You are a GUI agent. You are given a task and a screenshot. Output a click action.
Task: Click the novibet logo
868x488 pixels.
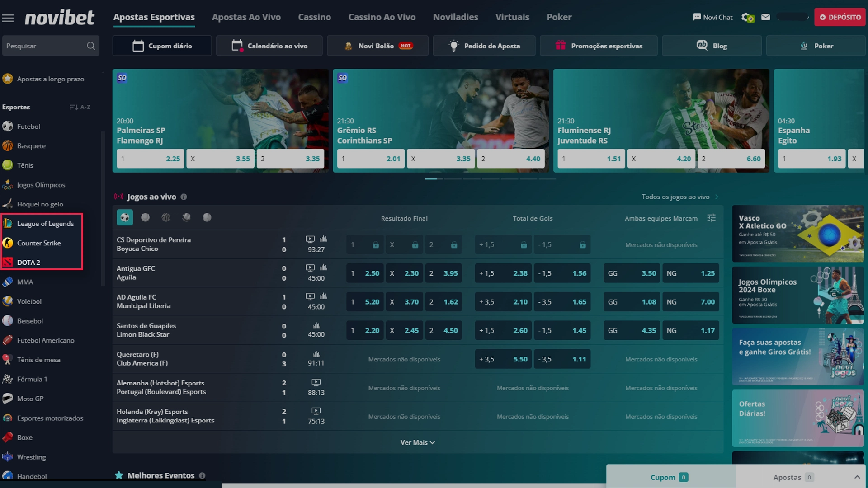coord(59,18)
